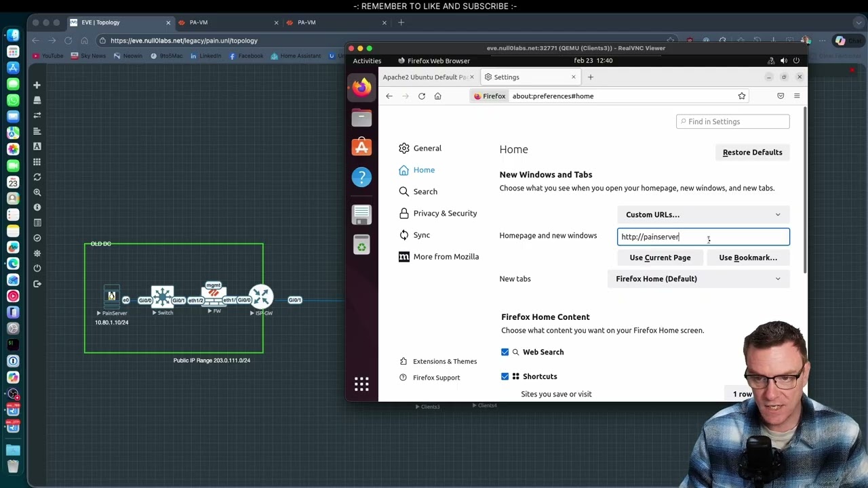Go back in Firefox settings window
Viewport: 868px width, 488px height.
coord(389,96)
